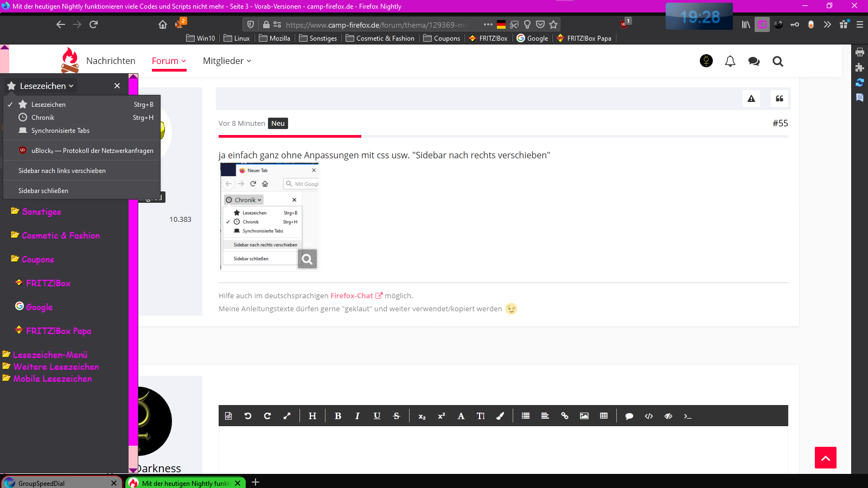Screen dimensions: 868x488
Task: Open the browser home page
Action: (163, 24)
